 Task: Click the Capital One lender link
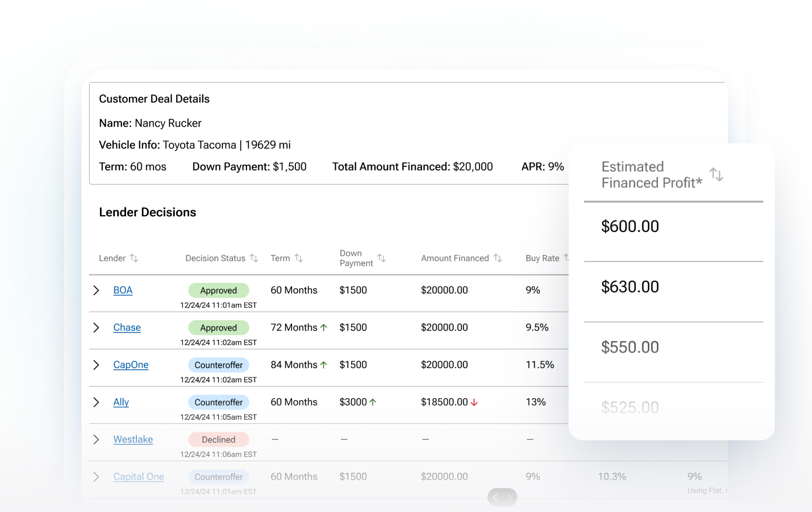[139, 477]
